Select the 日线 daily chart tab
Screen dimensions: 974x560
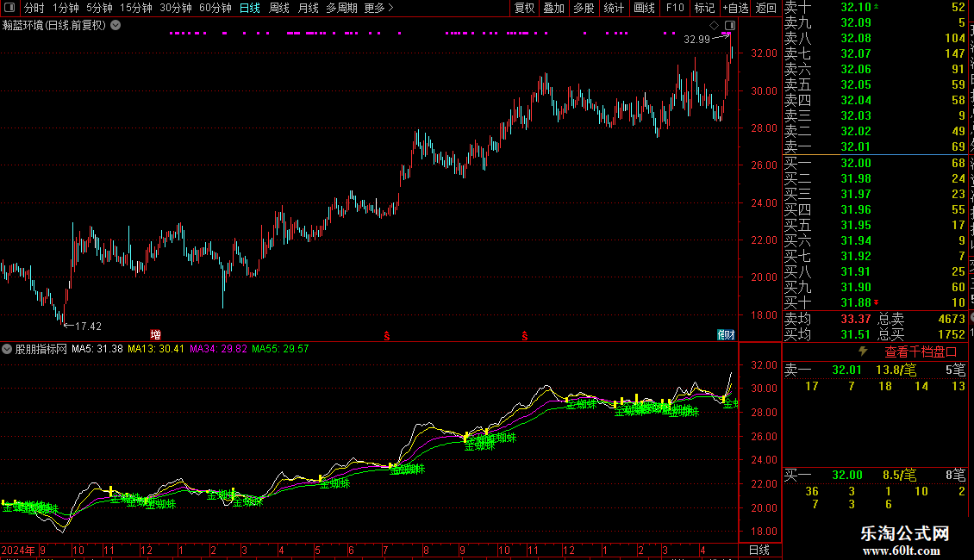(250, 8)
